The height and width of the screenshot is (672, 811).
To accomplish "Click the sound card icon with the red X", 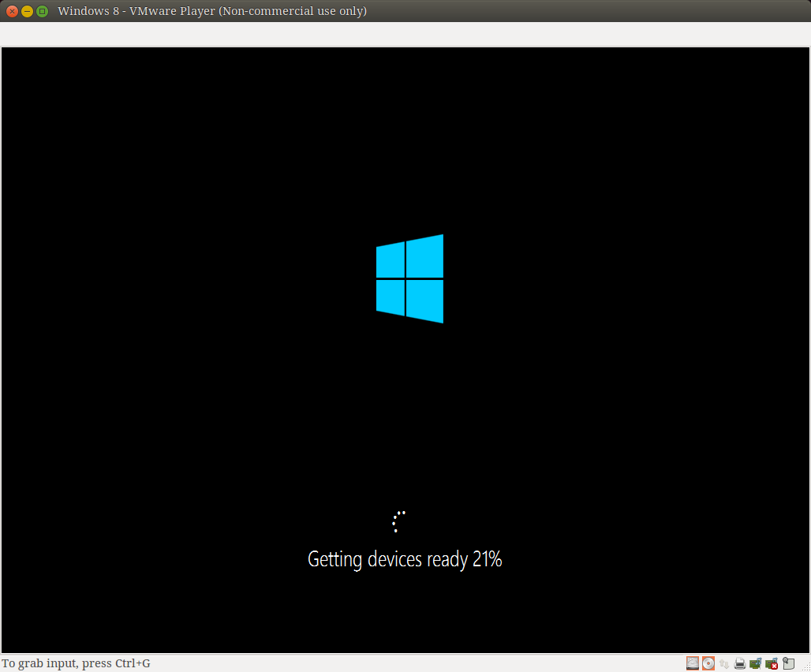I will pos(772,664).
